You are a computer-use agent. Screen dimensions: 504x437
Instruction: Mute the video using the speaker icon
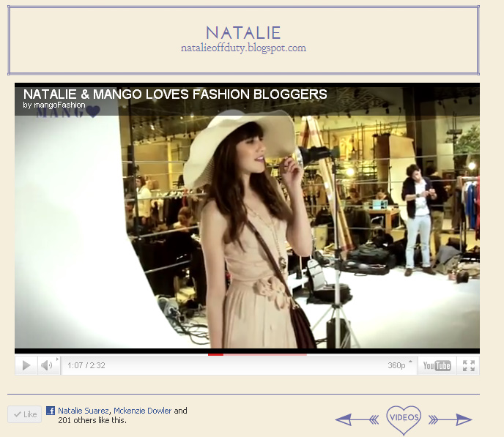(x=47, y=365)
